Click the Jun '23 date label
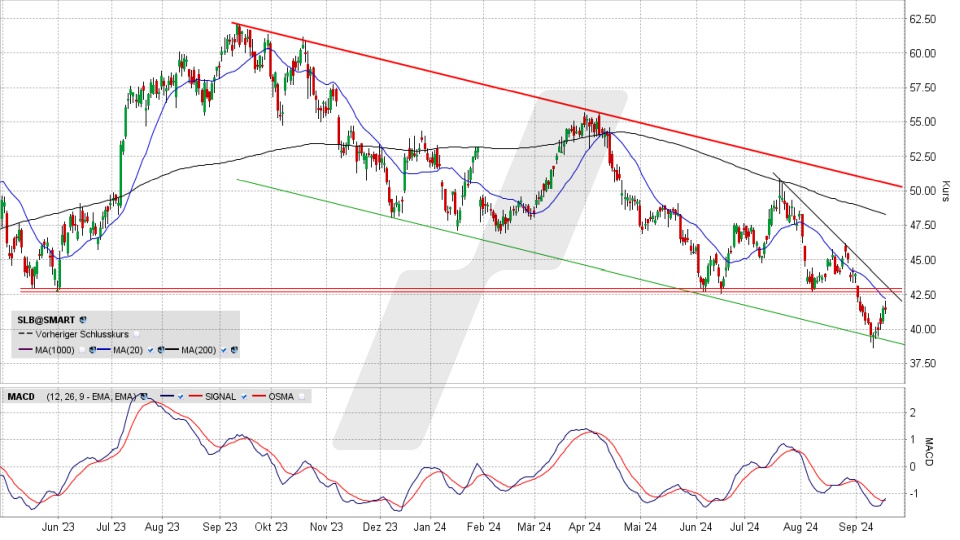The image size is (960, 540). click(59, 527)
